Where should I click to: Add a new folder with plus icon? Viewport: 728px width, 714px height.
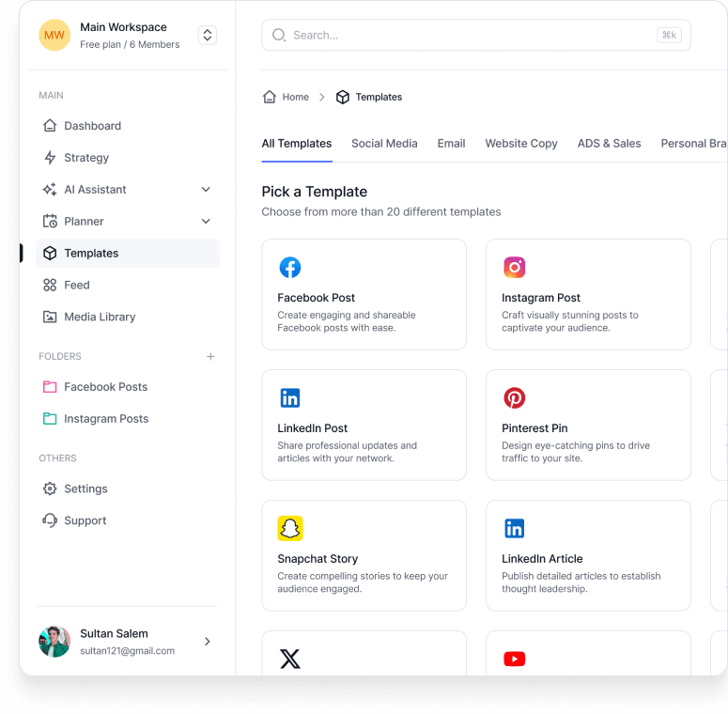point(210,357)
